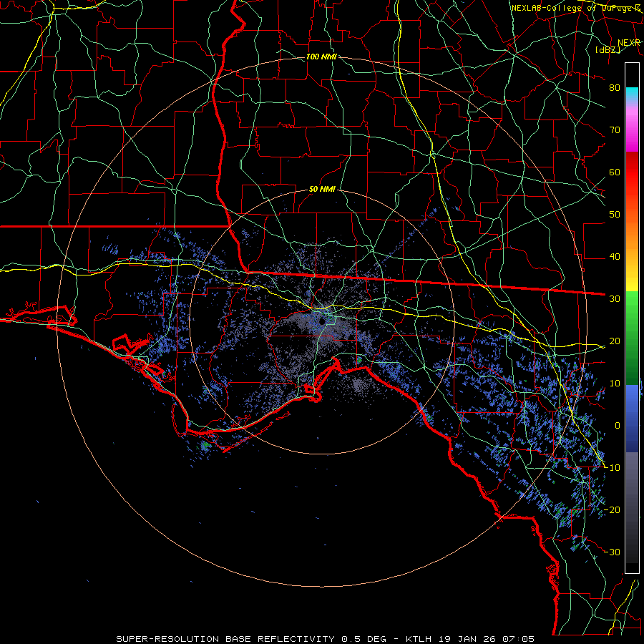Select the -20 value on the dBZ scale
This screenshot has height=644, width=644.
click(612, 509)
